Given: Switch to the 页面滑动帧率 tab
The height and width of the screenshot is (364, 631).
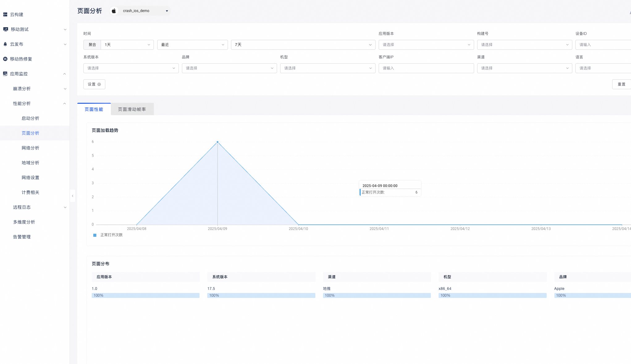Looking at the screenshot, I should click(x=132, y=109).
